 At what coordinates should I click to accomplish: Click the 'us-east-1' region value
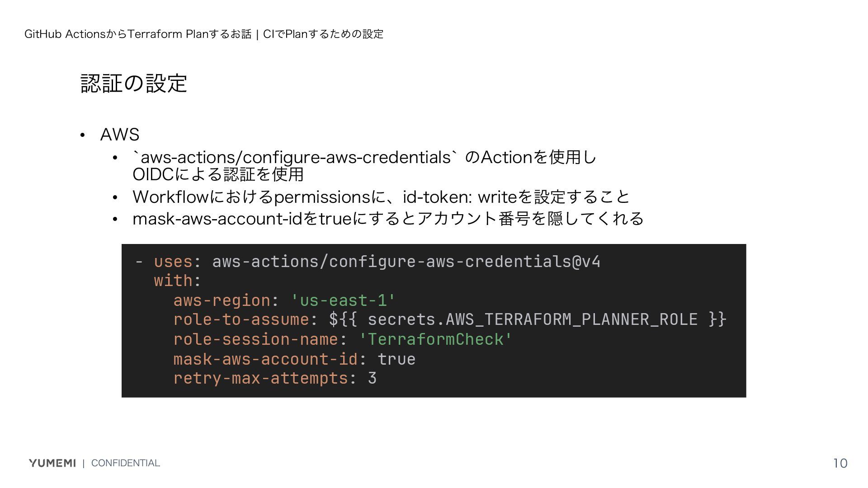pos(343,300)
